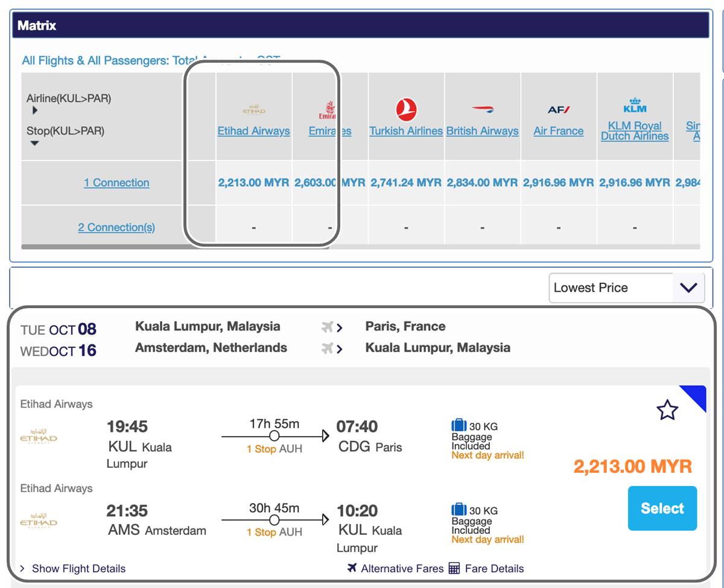Open the British Airways link
724x588 pixels.
pos(483,131)
